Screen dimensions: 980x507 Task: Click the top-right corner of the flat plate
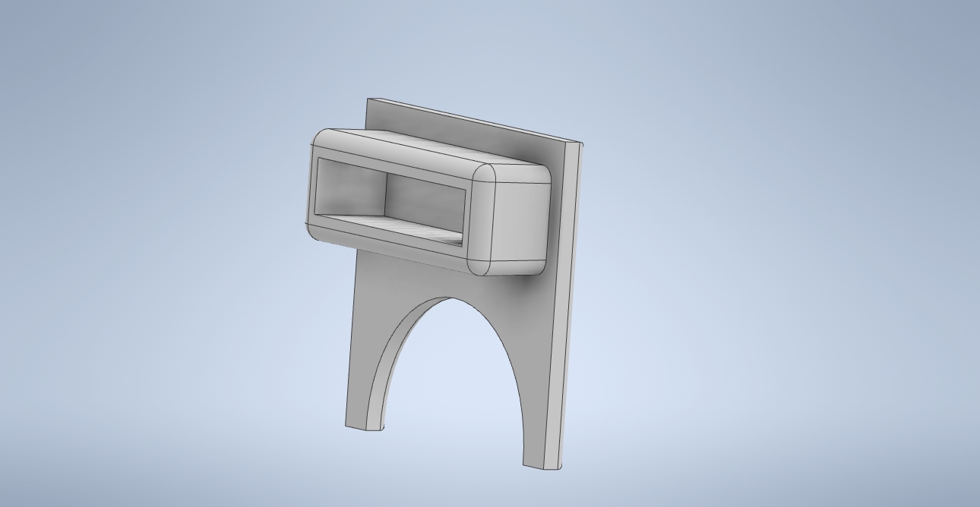pos(579,144)
